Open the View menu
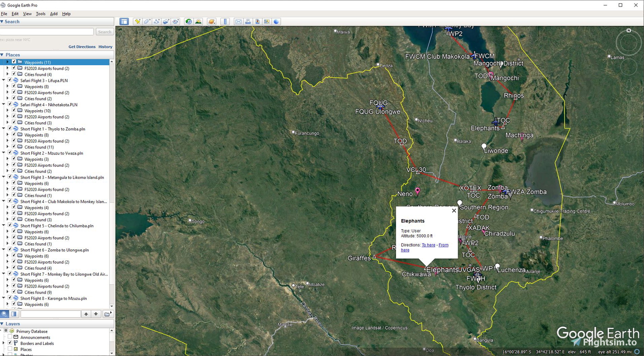 pos(27,14)
